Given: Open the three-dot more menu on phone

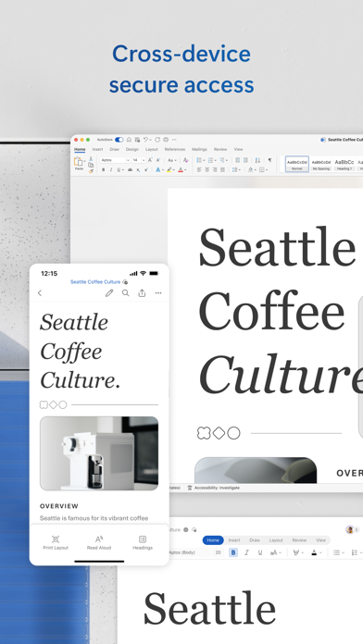Looking at the screenshot, I should 158,292.
